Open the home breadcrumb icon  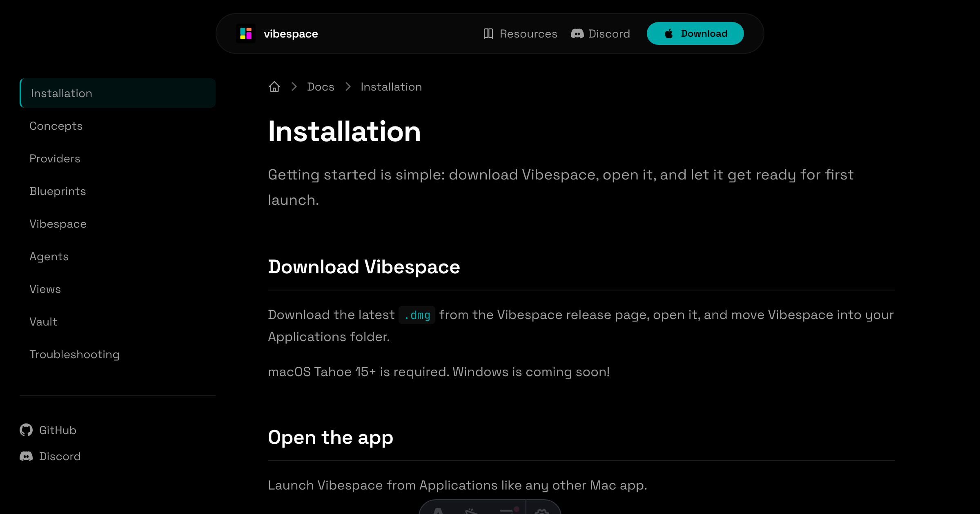click(274, 86)
